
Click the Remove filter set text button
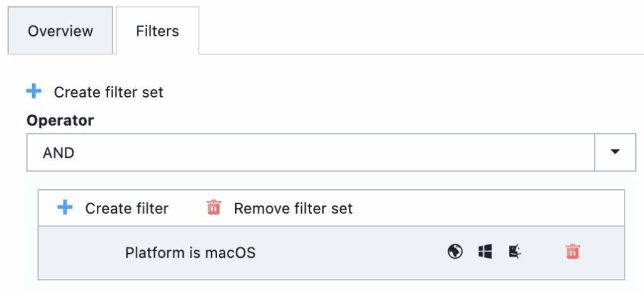coord(293,208)
